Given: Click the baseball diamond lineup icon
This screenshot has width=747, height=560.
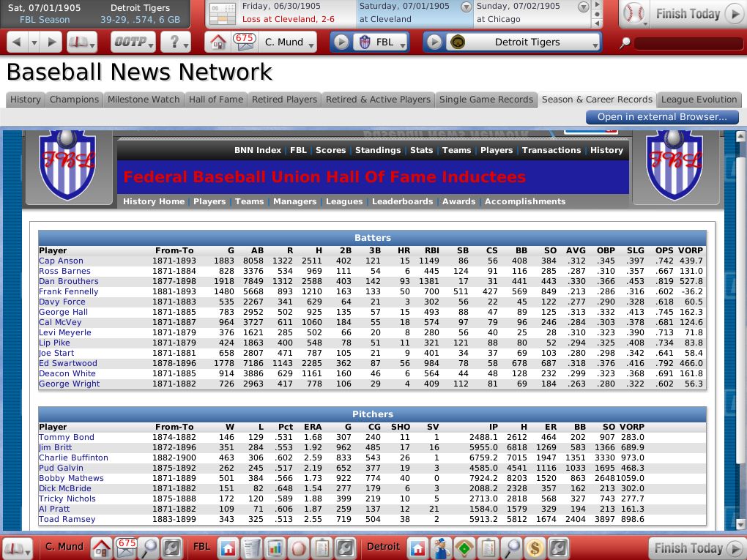Looking at the screenshot, I should coord(464,548).
